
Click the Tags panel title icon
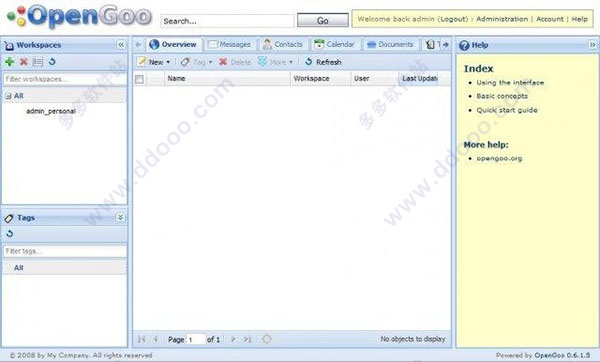(9, 218)
